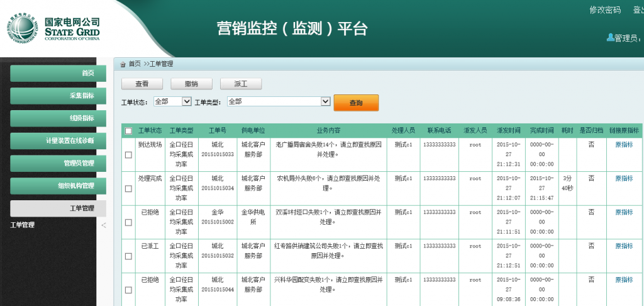The image size is (644, 306).
Task: Click the 派发时间 column header
Action: point(508,131)
